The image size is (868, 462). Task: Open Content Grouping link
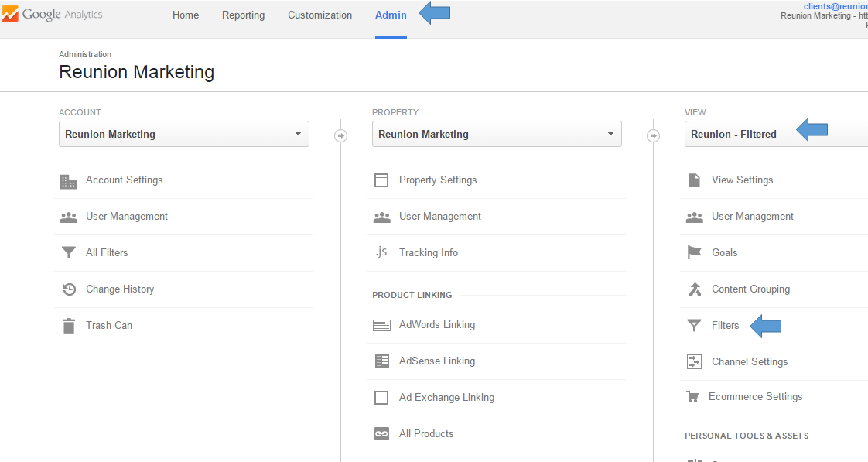tap(750, 289)
